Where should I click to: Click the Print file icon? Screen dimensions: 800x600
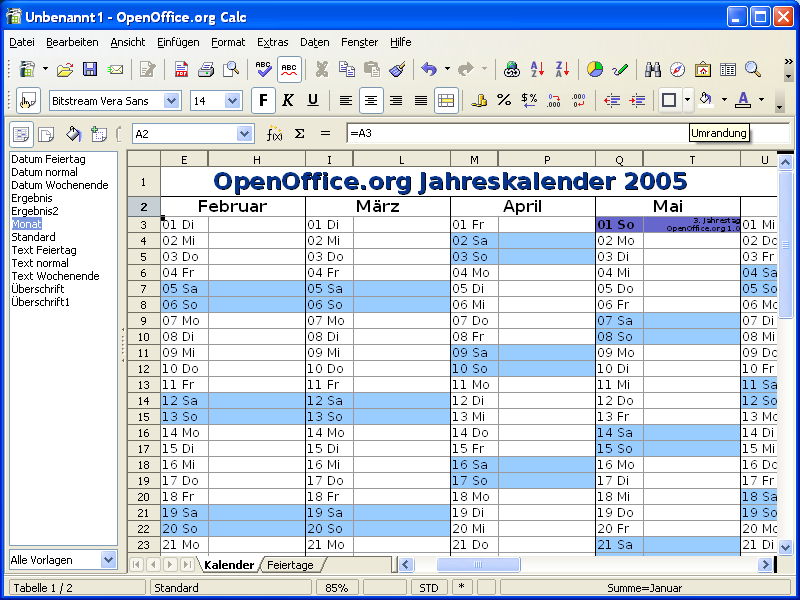point(206,69)
